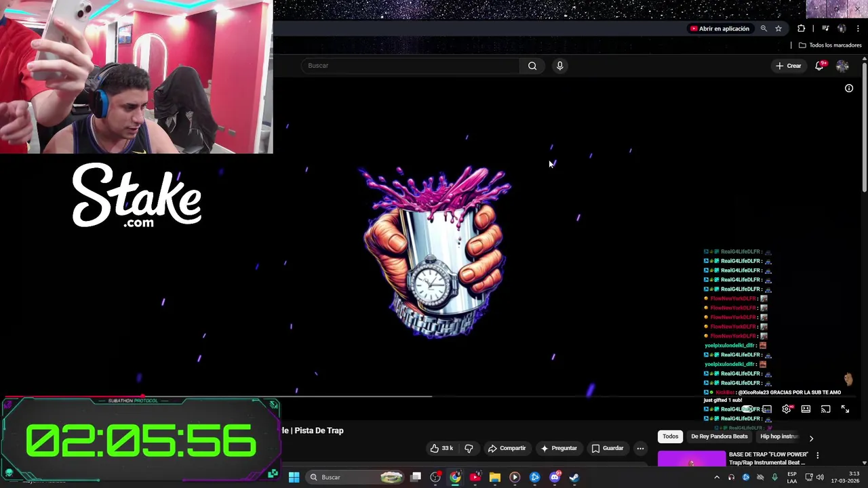Viewport: 868px width, 488px height.
Task: Show next filter chips with the arrow
Action: pos(811,438)
